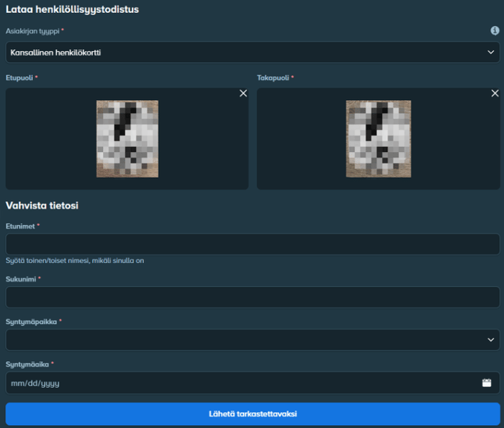Expand the Syntymäpaikka dropdown chevron
The height and width of the screenshot is (428, 504).
click(490, 339)
